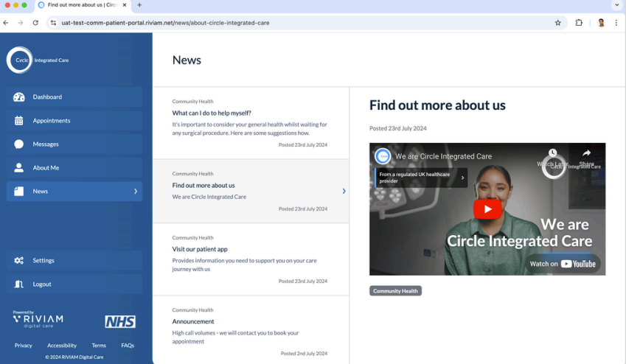Open the FAQs footer link

[x=128, y=346]
